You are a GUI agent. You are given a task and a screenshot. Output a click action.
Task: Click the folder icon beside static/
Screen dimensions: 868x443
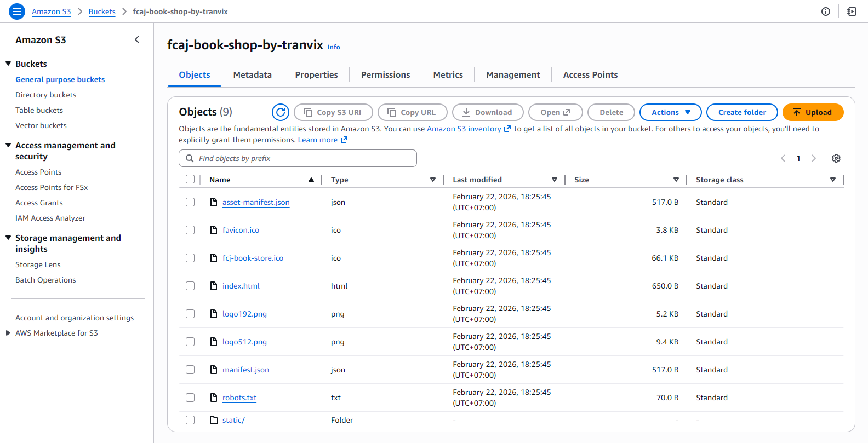point(214,420)
